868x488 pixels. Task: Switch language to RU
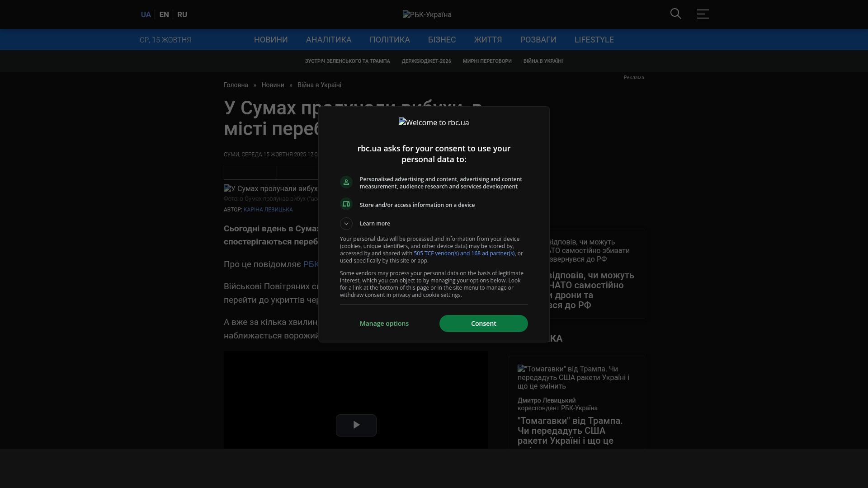182,14
